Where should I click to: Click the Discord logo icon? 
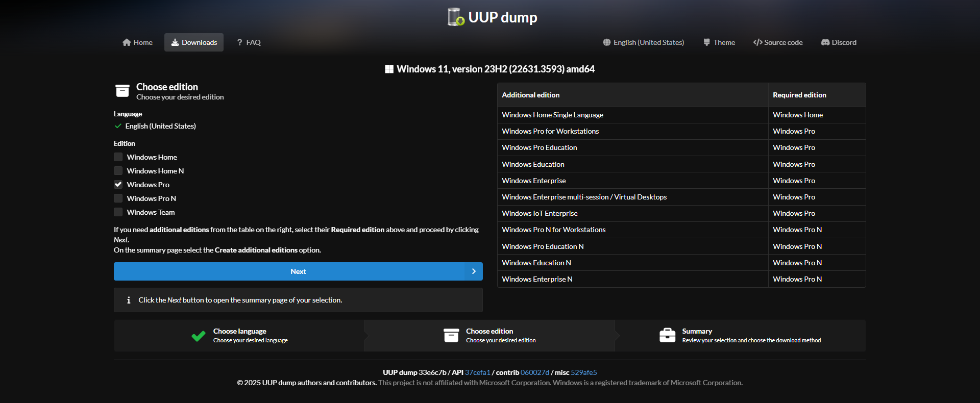[x=825, y=42]
